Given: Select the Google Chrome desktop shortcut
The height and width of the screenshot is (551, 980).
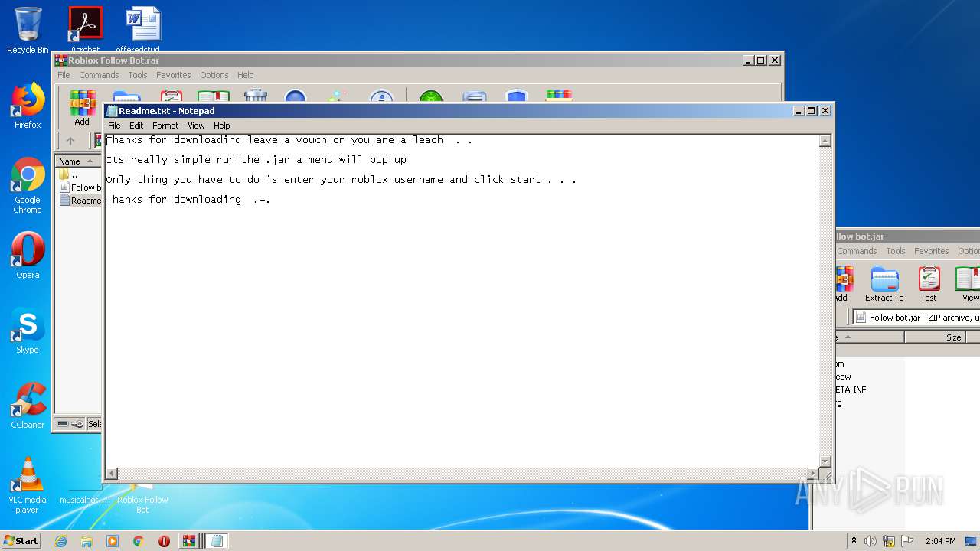Looking at the screenshot, I should pos(28,186).
